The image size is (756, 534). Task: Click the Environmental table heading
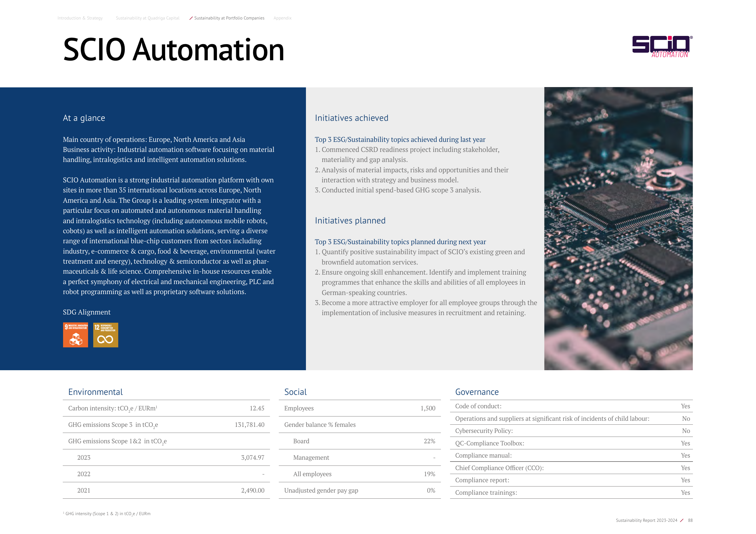click(95, 392)
